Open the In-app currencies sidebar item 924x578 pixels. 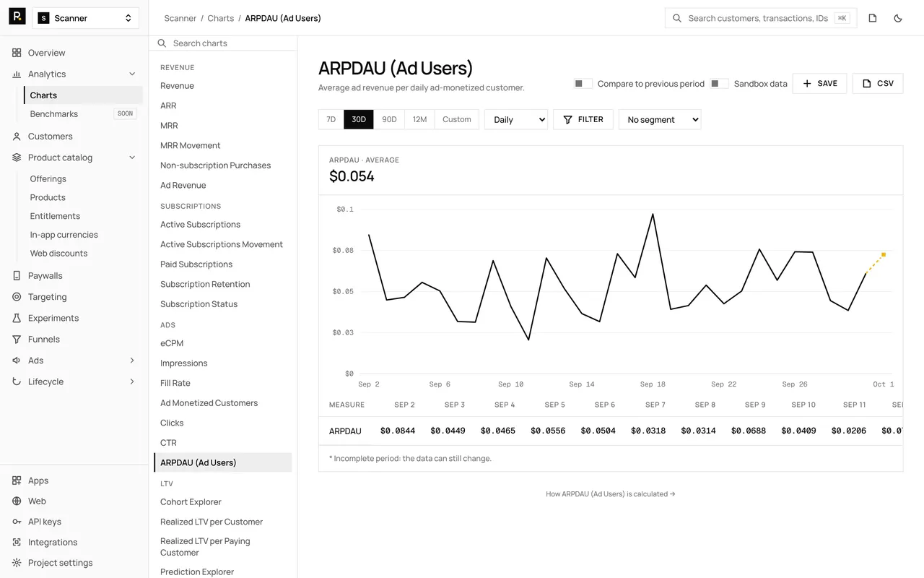(64, 235)
